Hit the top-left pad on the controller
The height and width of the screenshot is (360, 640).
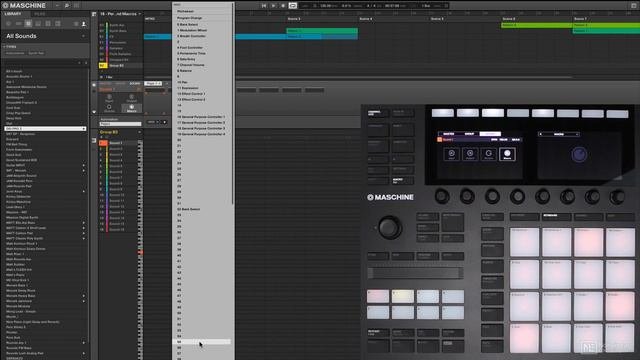524,242
